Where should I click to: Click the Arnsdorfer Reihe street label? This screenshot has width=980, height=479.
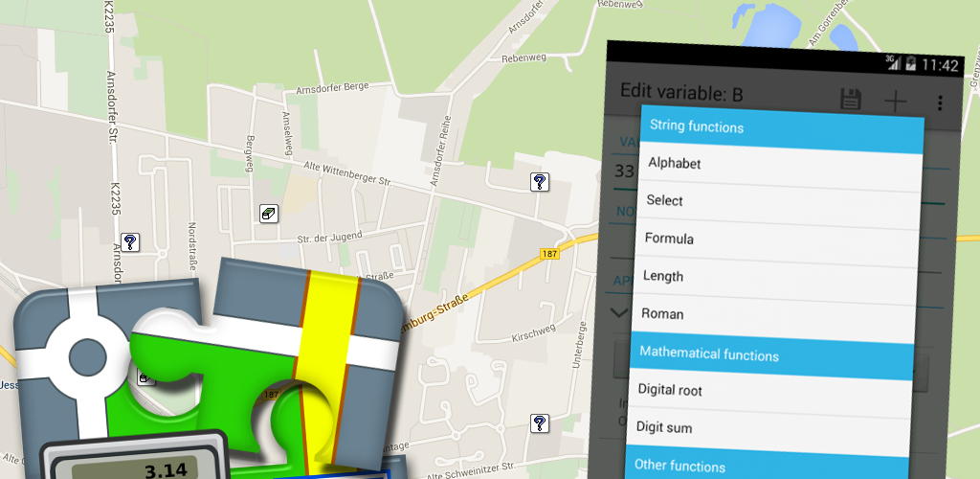440,152
